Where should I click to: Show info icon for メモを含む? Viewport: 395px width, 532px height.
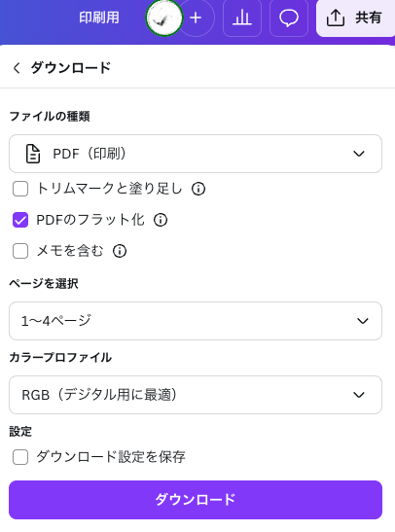point(120,251)
